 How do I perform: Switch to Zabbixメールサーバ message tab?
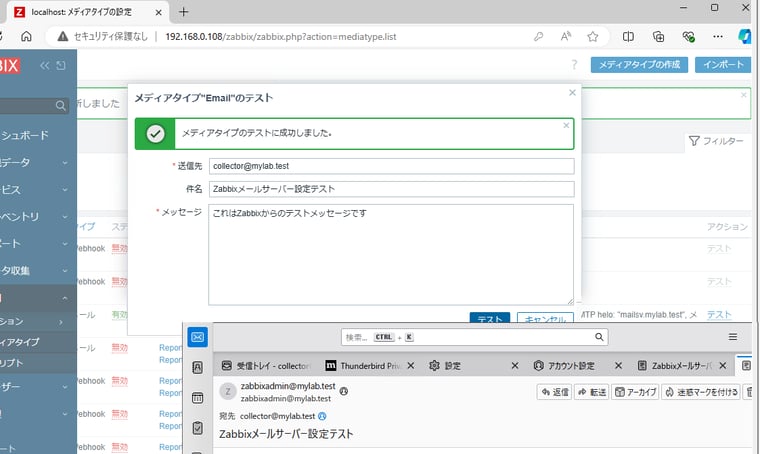point(675,366)
